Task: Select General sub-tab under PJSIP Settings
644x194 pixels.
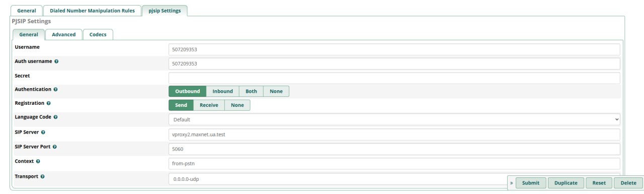Action: click(29, 34)
